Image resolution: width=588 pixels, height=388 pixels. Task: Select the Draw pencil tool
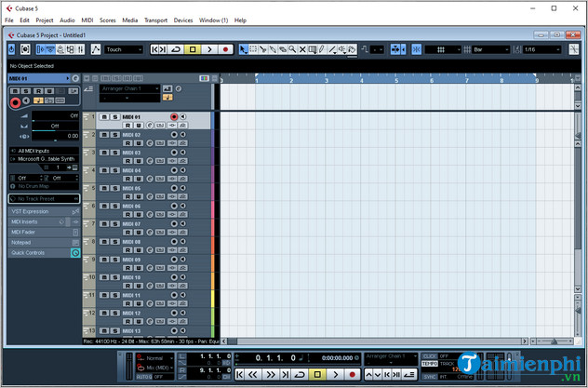click(x=322, y=49)
